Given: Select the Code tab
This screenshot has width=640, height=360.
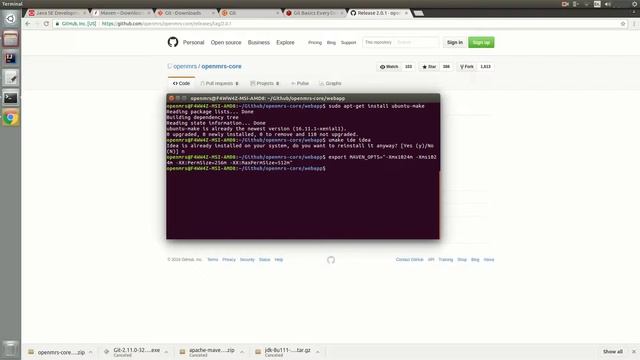Looking at the screenshot, I should click(x=181, y=83).
